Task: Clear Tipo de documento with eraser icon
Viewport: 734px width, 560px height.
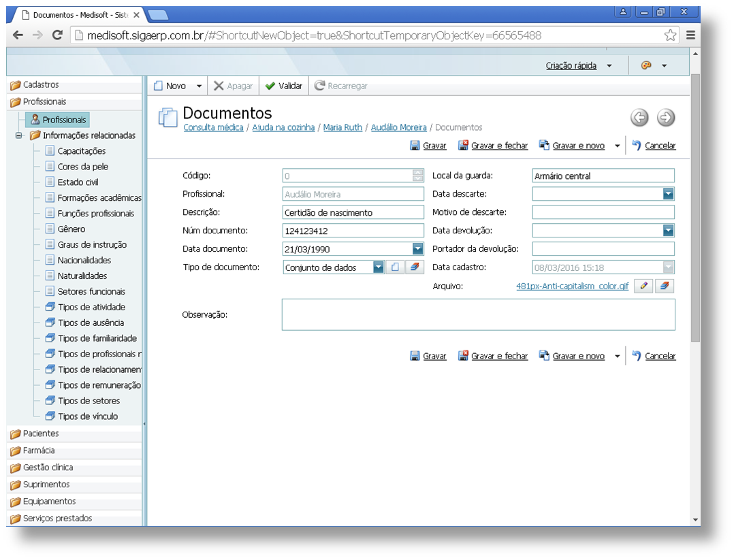Action: coord(415,267)
